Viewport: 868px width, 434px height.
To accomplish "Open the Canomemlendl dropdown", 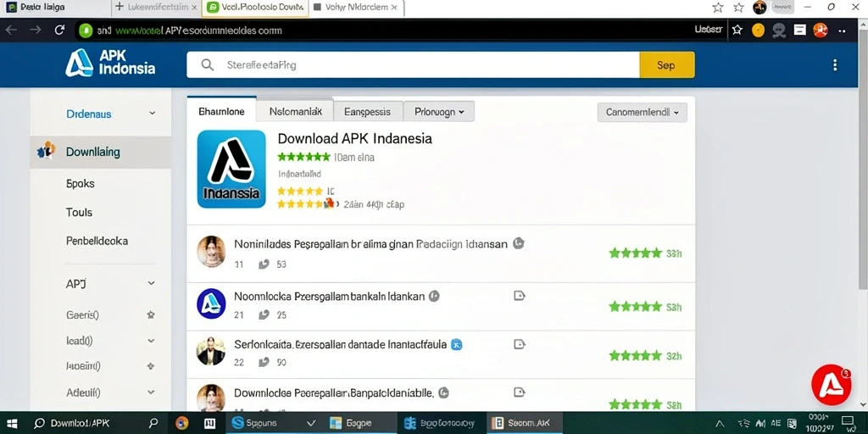I will point(643,113).
